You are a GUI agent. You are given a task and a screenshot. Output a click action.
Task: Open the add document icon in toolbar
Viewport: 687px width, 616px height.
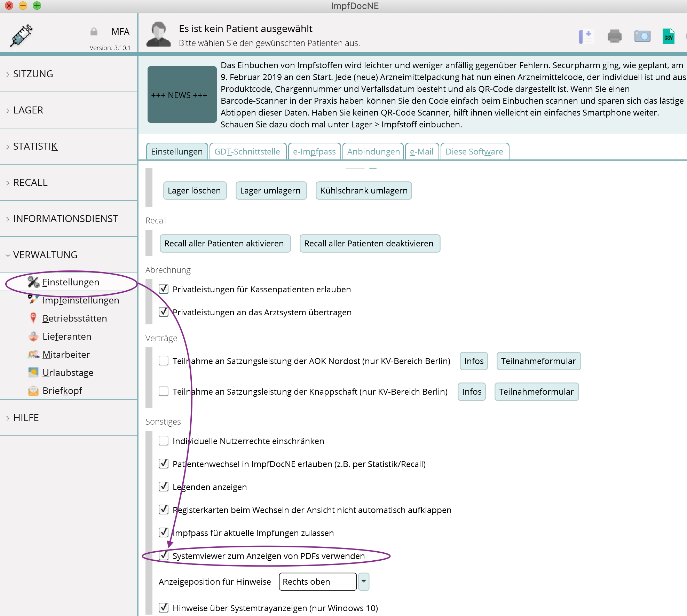coord(586,36)
